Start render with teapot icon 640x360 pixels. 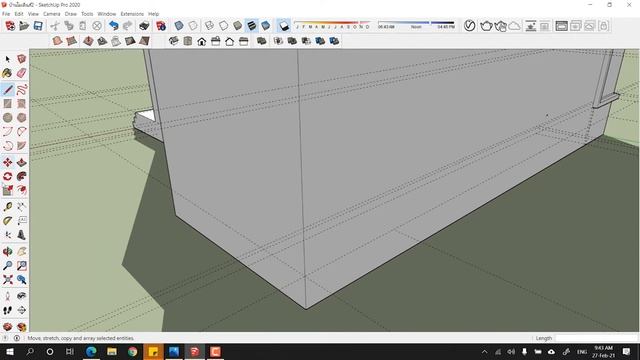(x=486, y=26)
